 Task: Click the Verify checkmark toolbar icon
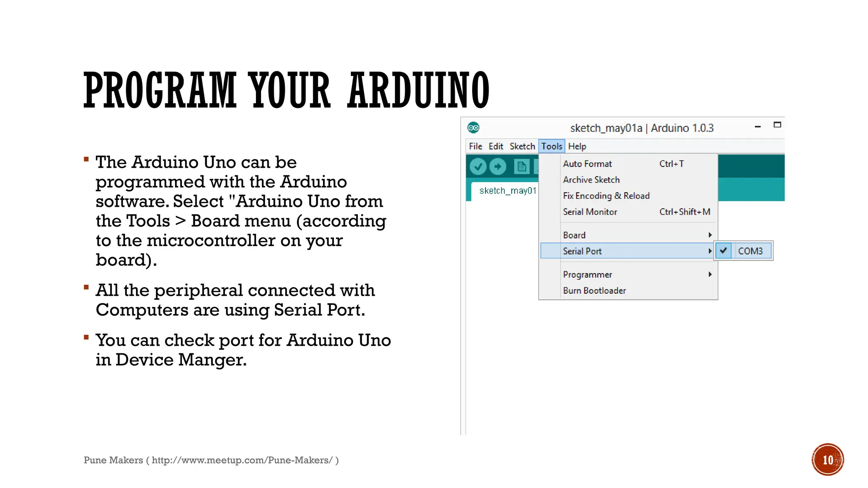tap(478, 167)
